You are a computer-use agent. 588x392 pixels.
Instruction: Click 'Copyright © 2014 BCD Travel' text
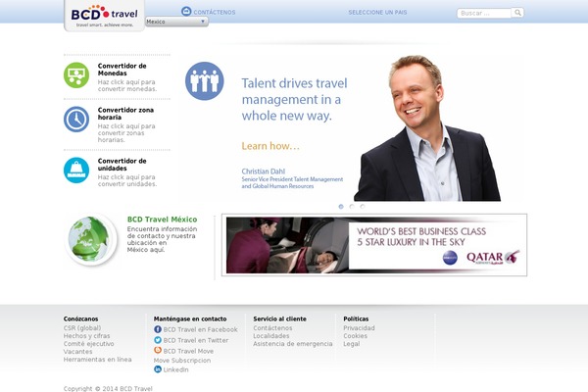click(108, 389)
